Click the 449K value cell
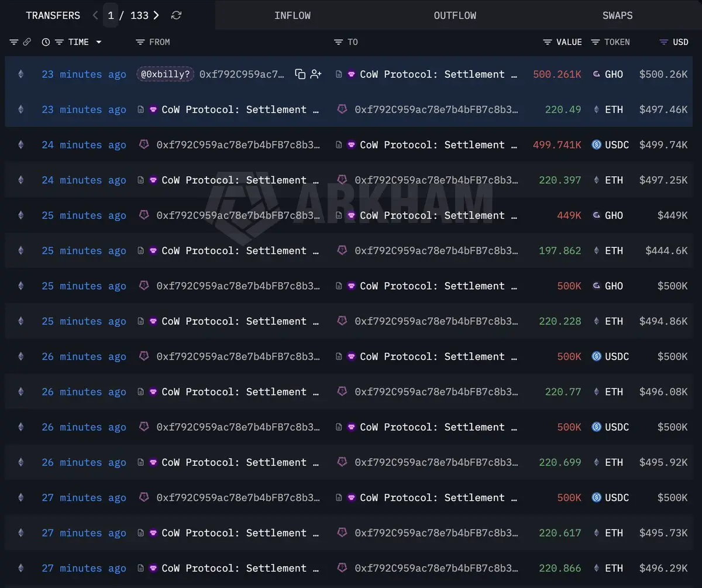This screenshot has height=588, width=702. click(569, 215)
